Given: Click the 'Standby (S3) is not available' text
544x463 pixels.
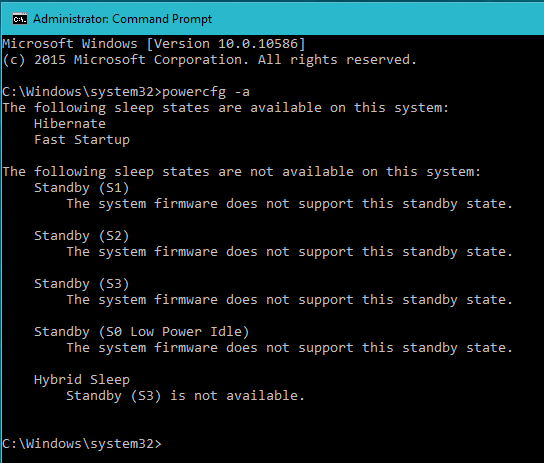Looking at the screenshot, I should 185,396.
